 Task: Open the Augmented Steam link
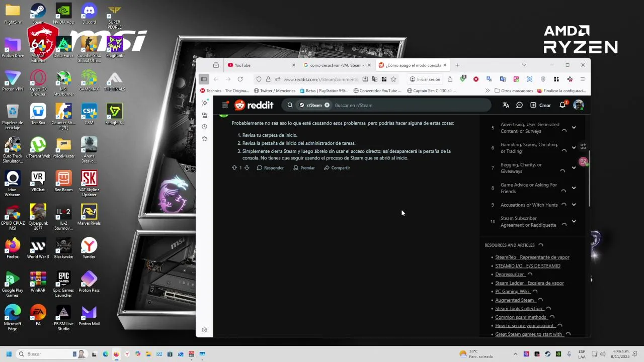tap(515, 300)
